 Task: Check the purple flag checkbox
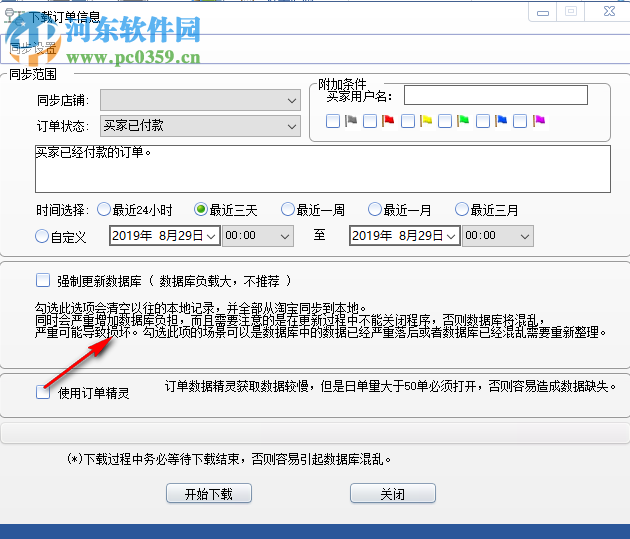click(x=520, y=121)
